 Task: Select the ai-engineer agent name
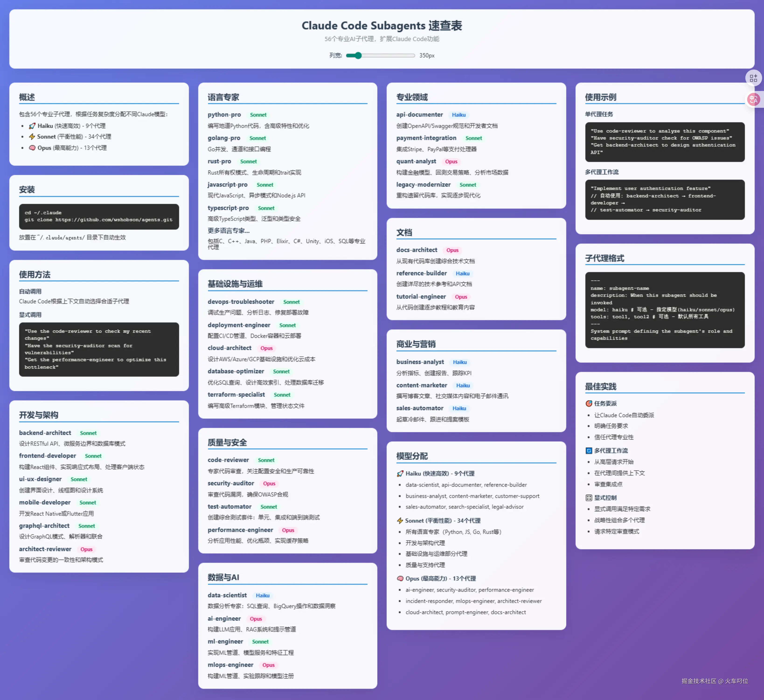pos(224,619)
